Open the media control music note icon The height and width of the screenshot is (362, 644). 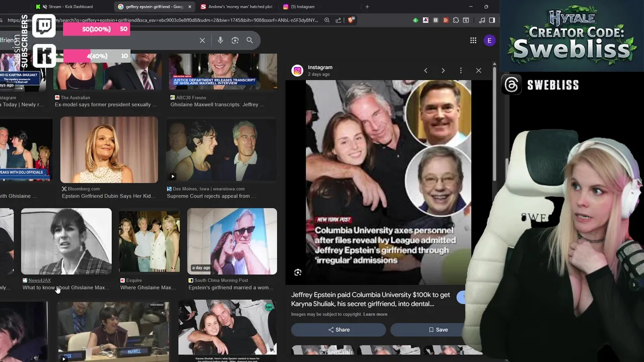(482, 20)
